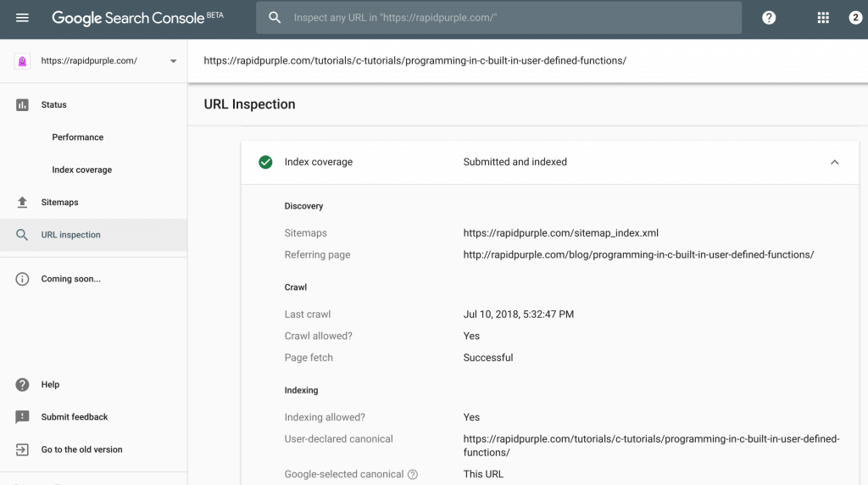
Task: Open the notifications badge showing 2
Action: 855,18
